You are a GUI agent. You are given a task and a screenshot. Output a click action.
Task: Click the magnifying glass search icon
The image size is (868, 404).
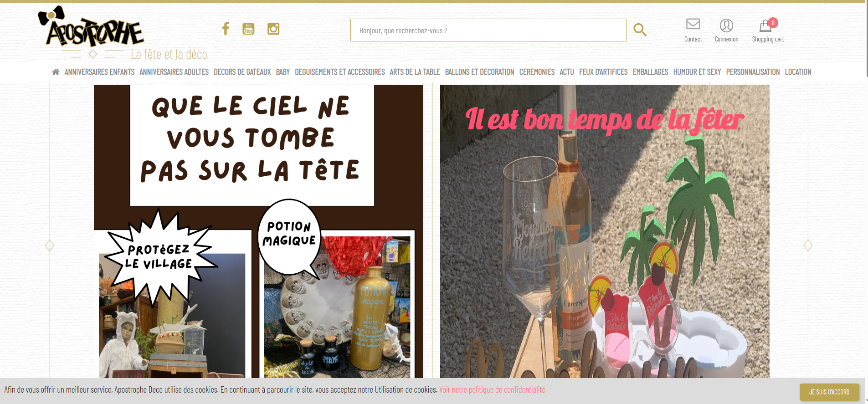click(640, 30)
